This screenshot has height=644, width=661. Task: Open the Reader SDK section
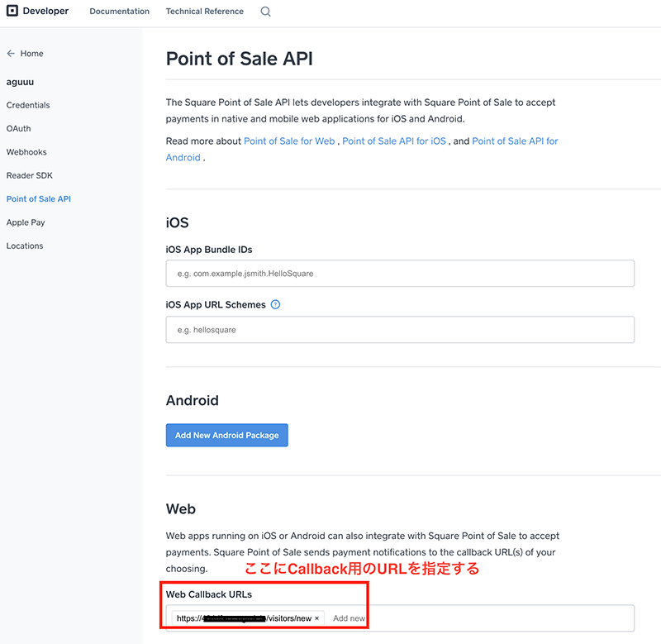(30, 175)
